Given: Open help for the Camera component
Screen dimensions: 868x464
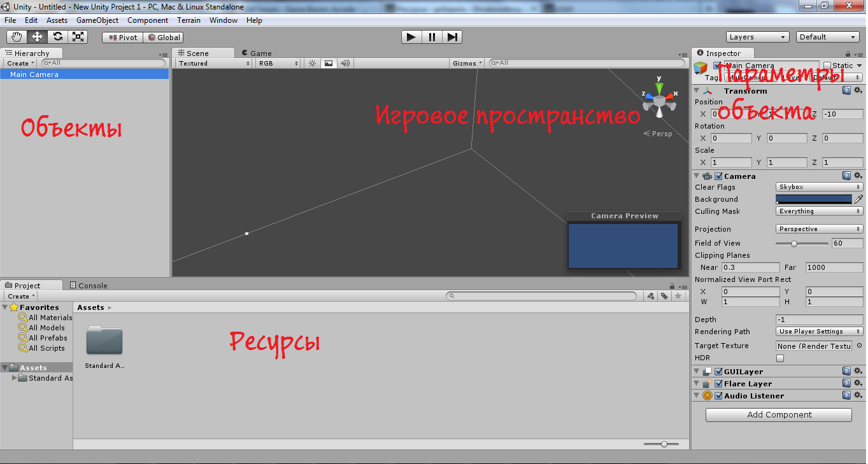Looking at the screenshot, I should [x=846, y=176].
